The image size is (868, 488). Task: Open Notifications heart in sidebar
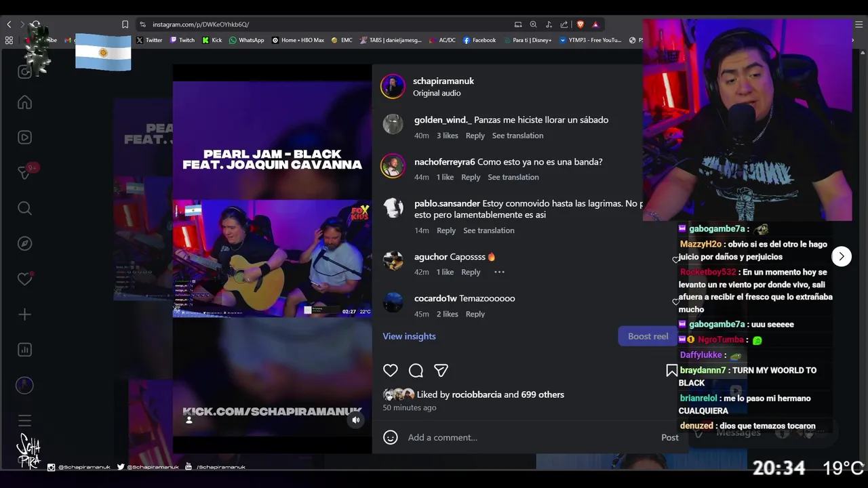click(24, 279)
